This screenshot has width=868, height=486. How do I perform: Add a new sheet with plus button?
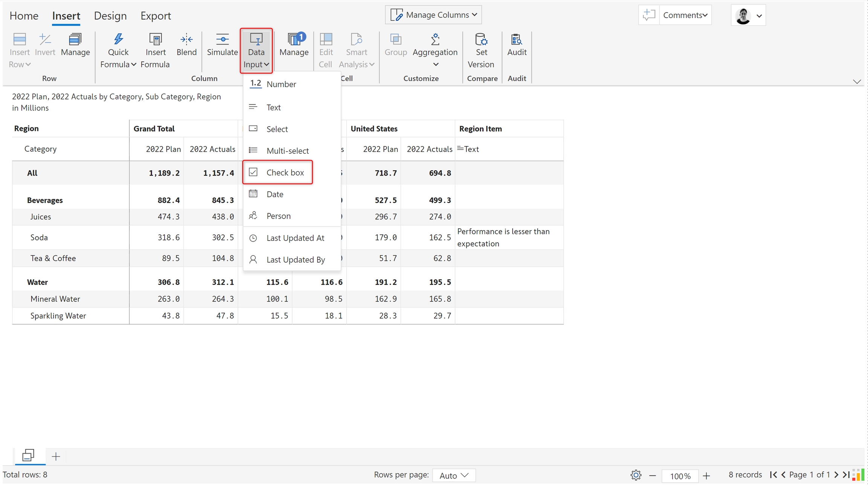point(56,457)
